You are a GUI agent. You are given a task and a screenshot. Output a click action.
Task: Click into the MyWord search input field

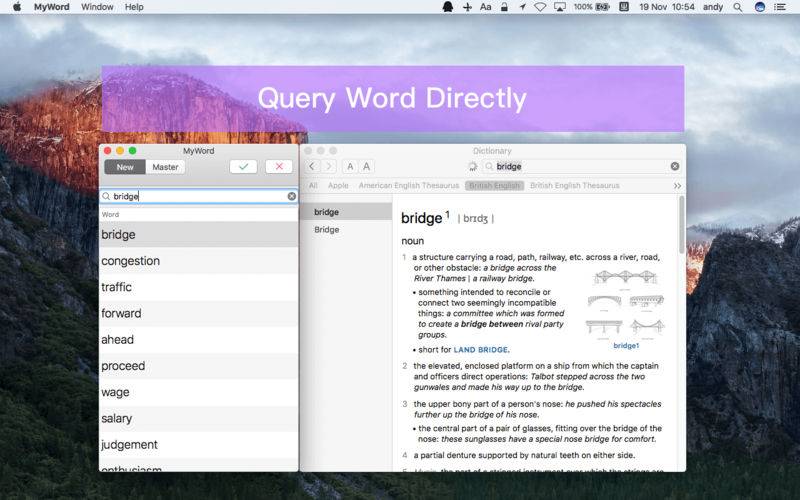tap(199, 196)
